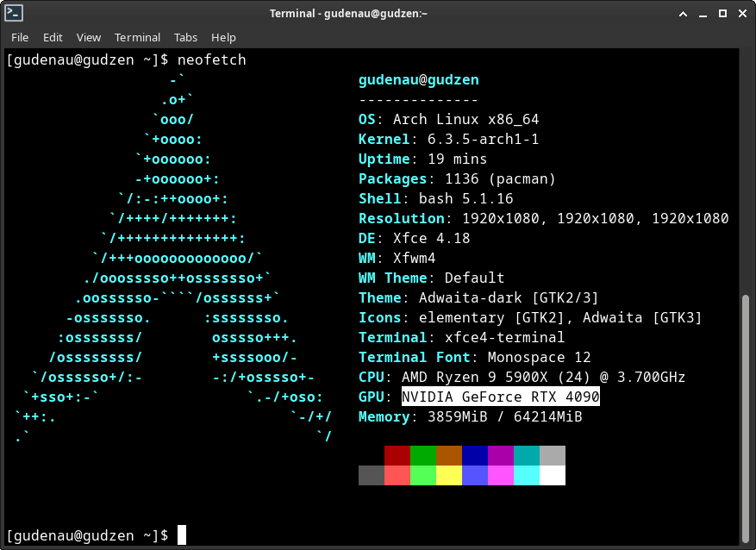
Task: Click the dark blue color block
Action: (475, 455)
